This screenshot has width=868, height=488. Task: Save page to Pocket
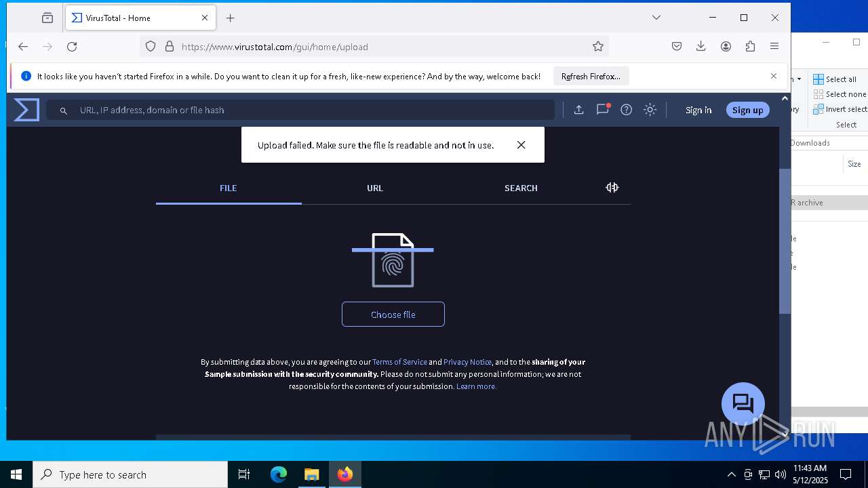click(x=677, y=47)
